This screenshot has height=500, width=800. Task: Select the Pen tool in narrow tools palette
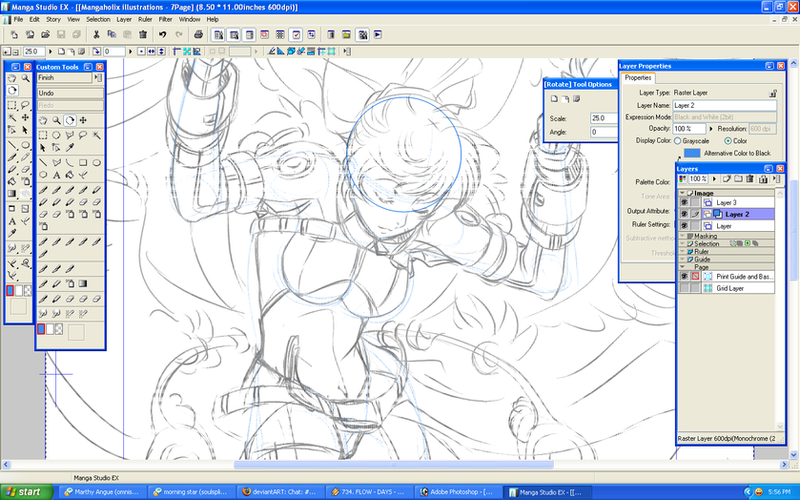[x=12, y=158]
